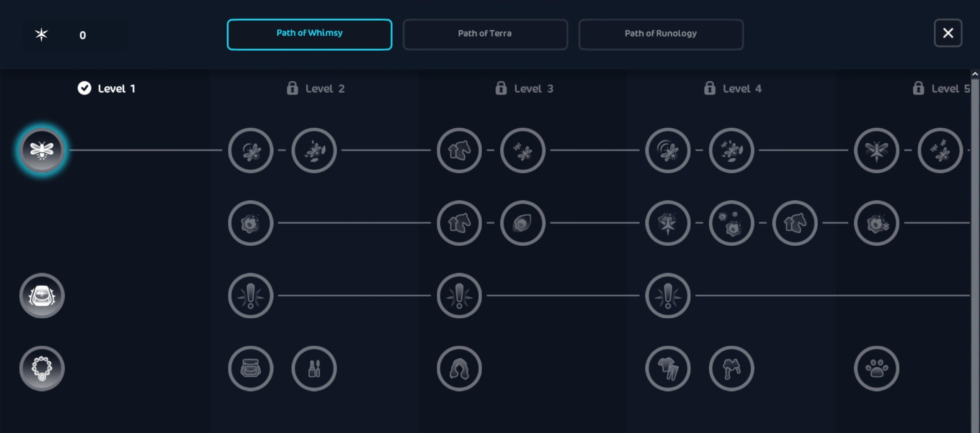
Task: Select the glowing firefly perk at Level 1
Action: pos(42,150)
